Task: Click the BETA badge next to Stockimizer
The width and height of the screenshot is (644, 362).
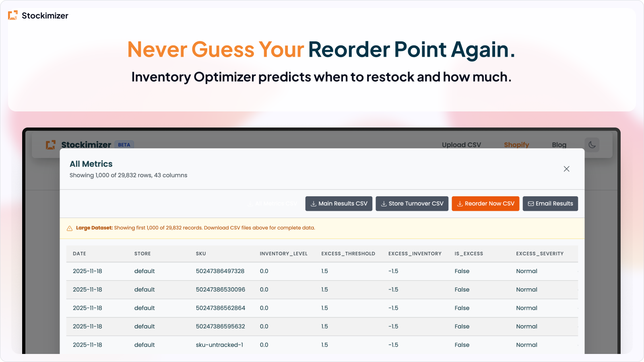Action: 124,144
